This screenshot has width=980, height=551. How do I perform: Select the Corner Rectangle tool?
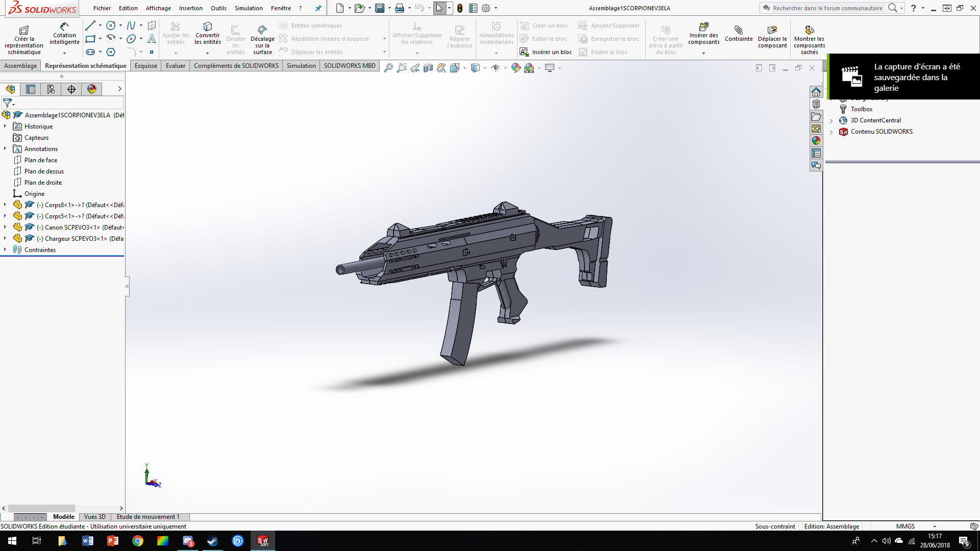tap(91, 39)
